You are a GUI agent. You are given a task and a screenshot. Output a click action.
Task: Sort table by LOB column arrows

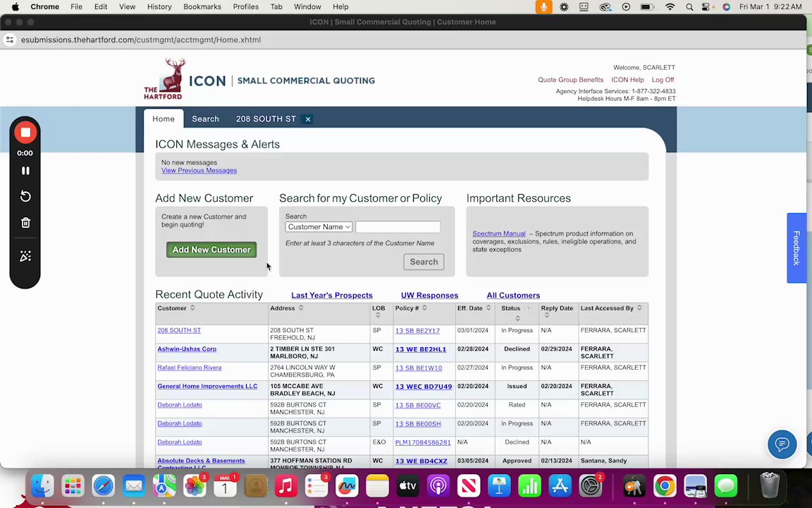point(378,315)
